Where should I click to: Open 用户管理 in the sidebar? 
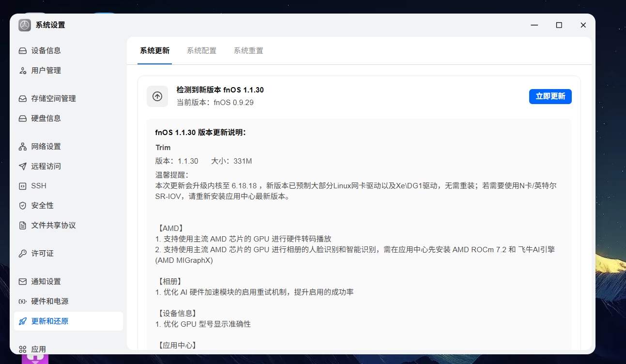[68, 71]
